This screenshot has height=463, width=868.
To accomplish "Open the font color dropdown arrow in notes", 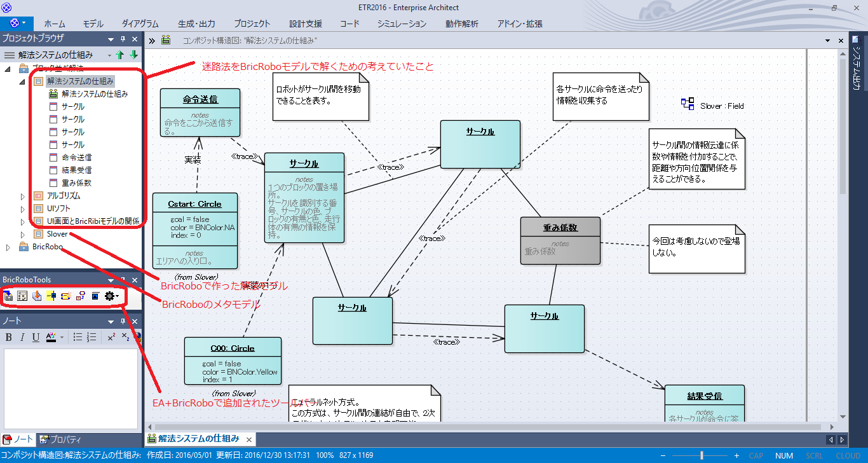I will 62,337.
